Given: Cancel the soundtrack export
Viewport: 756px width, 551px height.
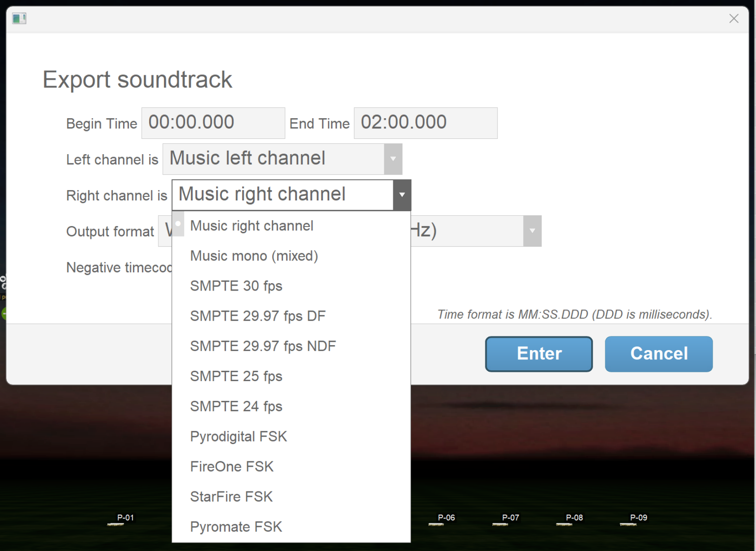Looking at the screenshot, I should pos(659,354).
